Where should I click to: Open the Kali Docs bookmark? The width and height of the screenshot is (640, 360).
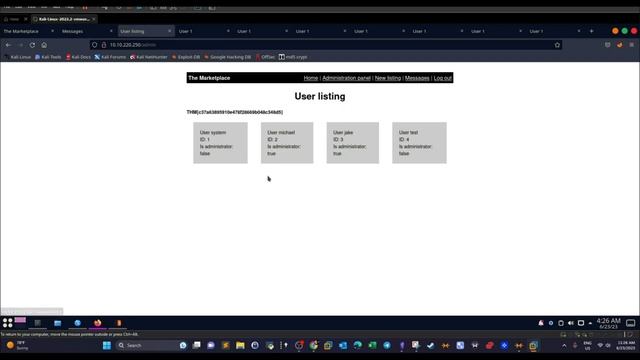click(78, 57)
